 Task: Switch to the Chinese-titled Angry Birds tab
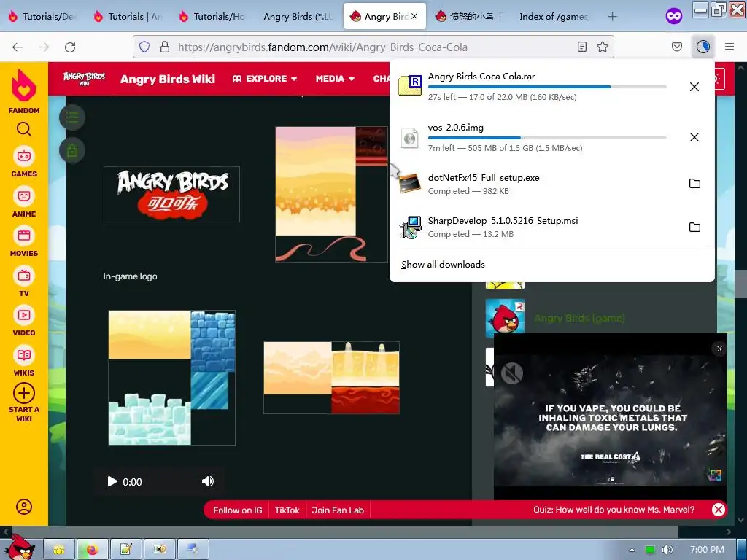pos(469,16)
